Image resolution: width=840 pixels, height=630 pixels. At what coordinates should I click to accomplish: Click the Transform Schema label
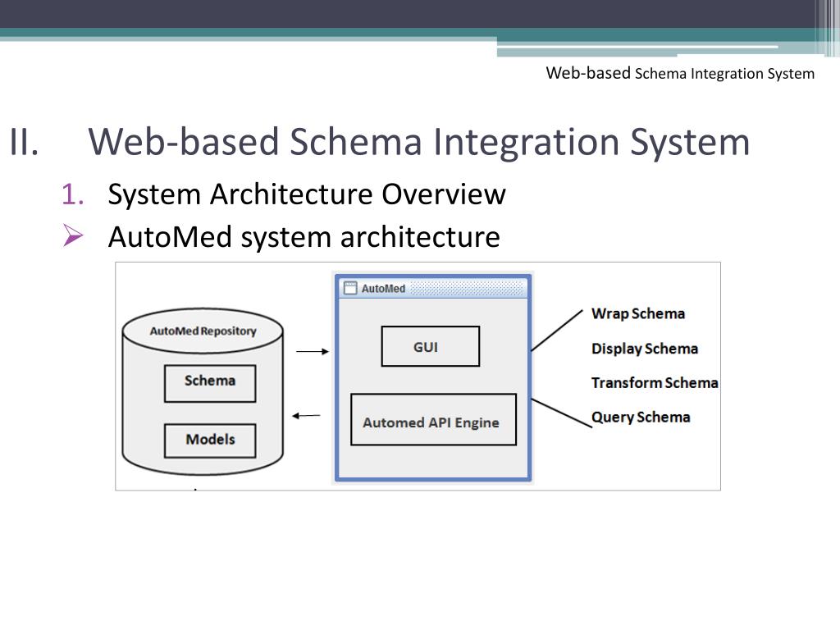655,383
